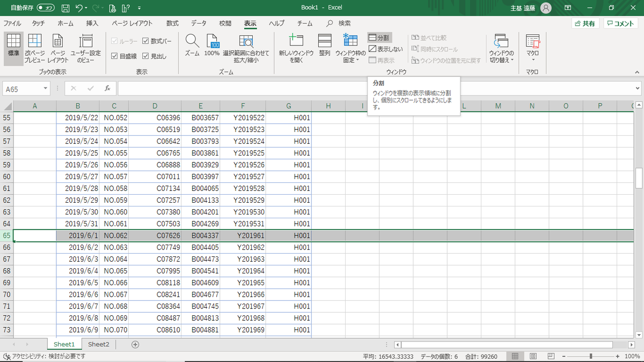Screen dimensions: 644x362
Task: Toggle the 分割 split button
Action: click(379, 38)
